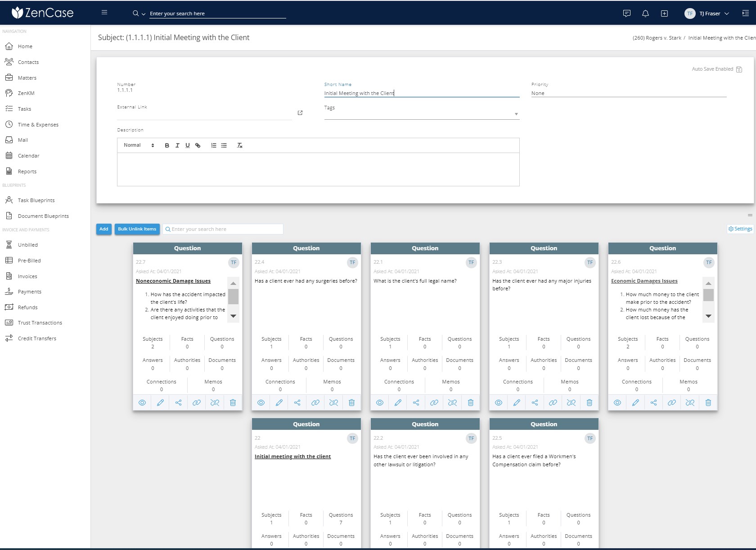
Task: Open notifications from the bell icon
Action: pyautogui.click(x=645, y=14)
